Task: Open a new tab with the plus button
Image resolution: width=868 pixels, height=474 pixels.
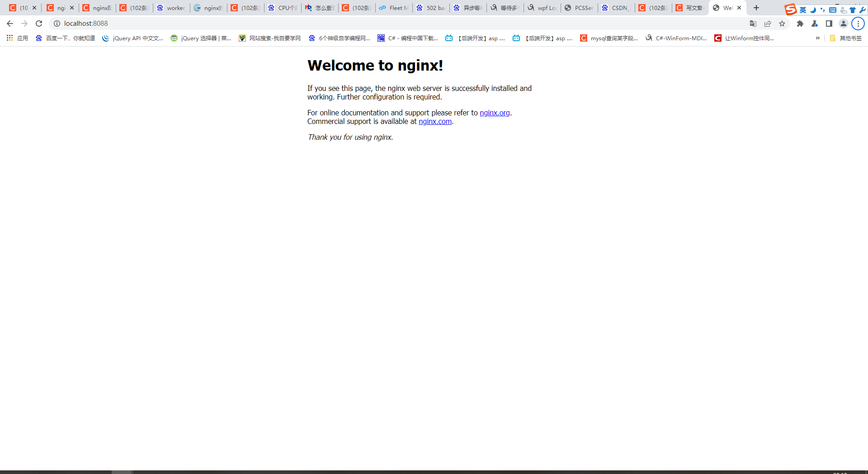Action: 756,8
